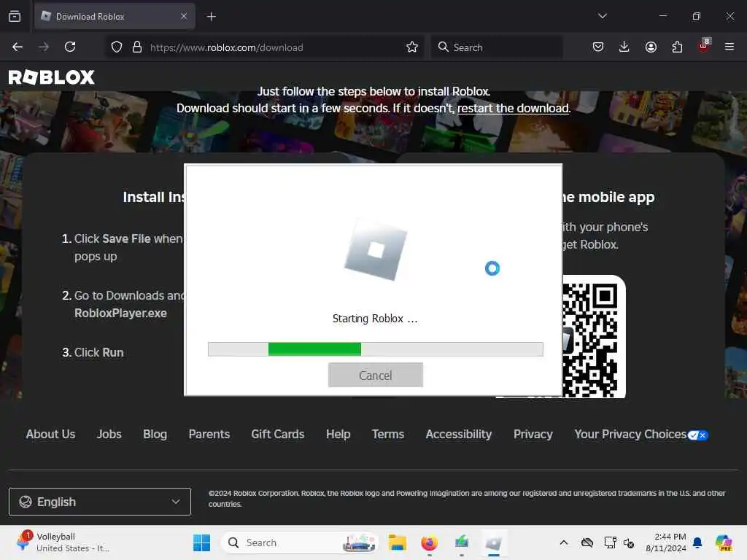Open the Firefox hamburger application menu
The height and width of the screenshot is (560, 747).
point(729,47)
